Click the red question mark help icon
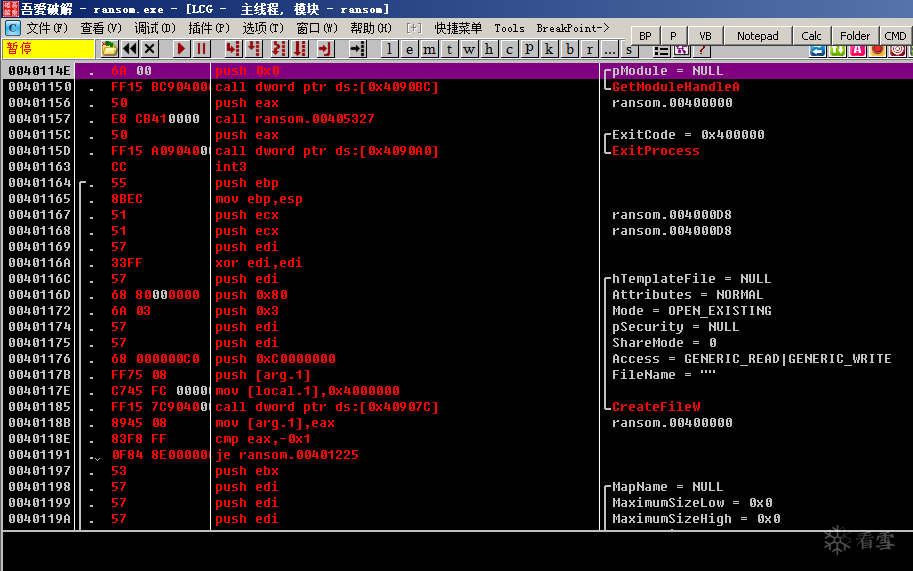This screenshot has height=571, width=913. (702, 51)
